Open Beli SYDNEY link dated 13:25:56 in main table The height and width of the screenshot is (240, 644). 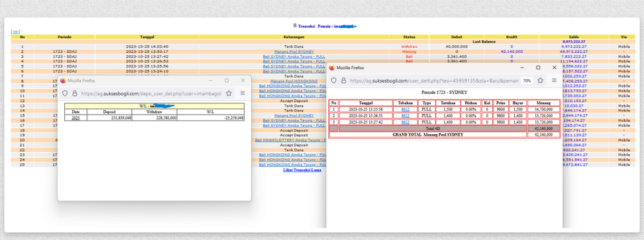pyautogui.click(x=294, y=66)
